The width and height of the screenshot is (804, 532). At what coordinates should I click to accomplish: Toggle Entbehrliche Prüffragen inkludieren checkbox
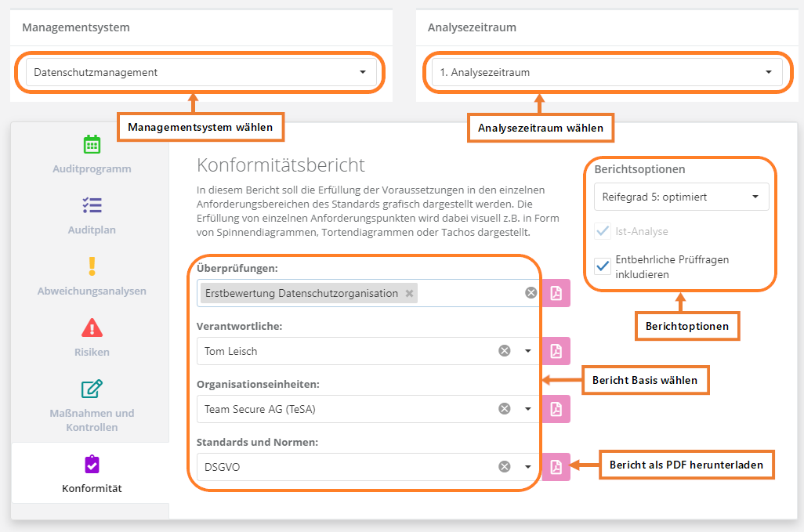[x=603, y=266]
